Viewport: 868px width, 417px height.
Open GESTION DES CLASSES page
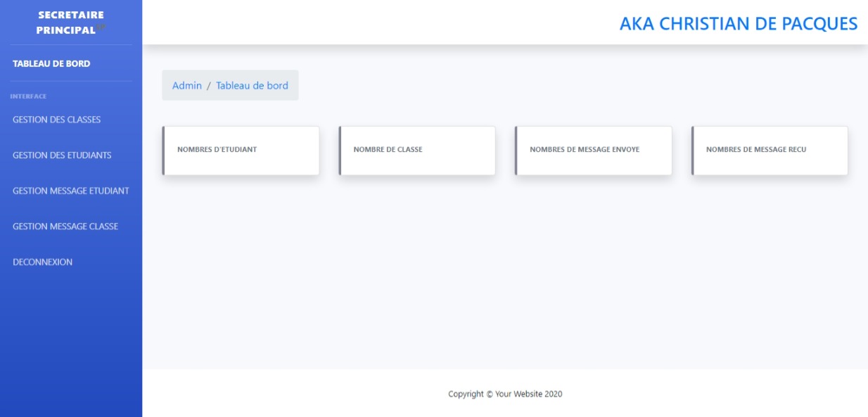click(x=56, y=120)
